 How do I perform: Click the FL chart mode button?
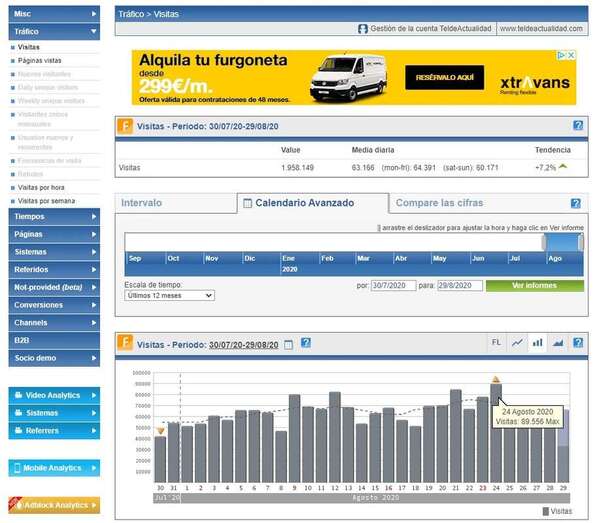pyautogui.click(x=496, y=342)
